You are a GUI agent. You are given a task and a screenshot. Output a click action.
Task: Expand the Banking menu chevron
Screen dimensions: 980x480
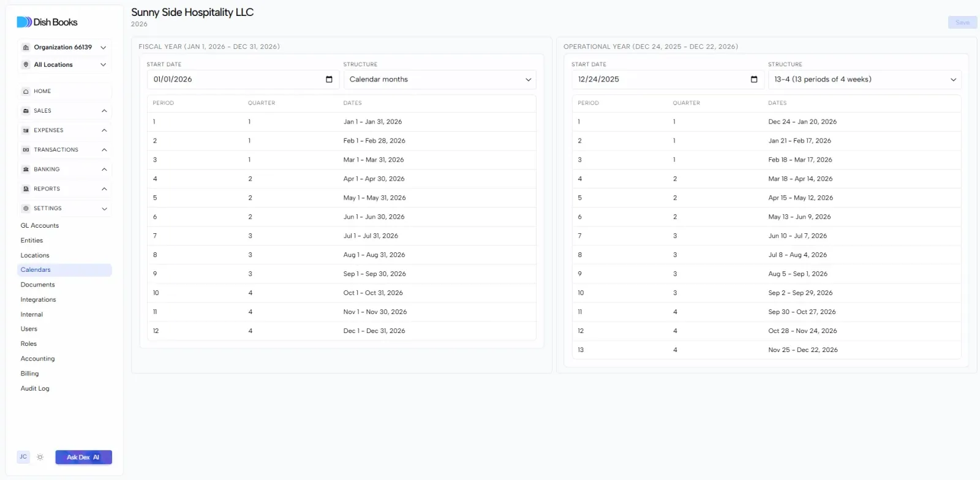(x=104, y=170)
